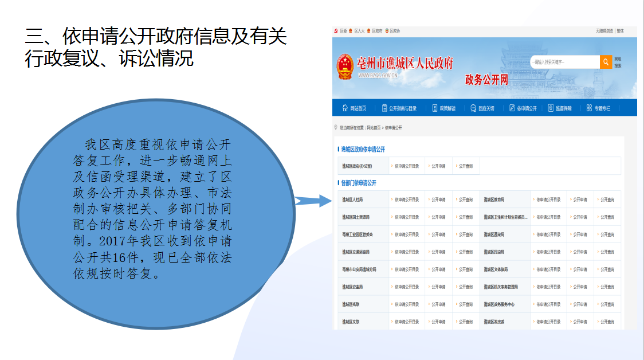
Task: Open 公开申请 for 谯城区卫生和计划生育委员
Action: (580, 217)
